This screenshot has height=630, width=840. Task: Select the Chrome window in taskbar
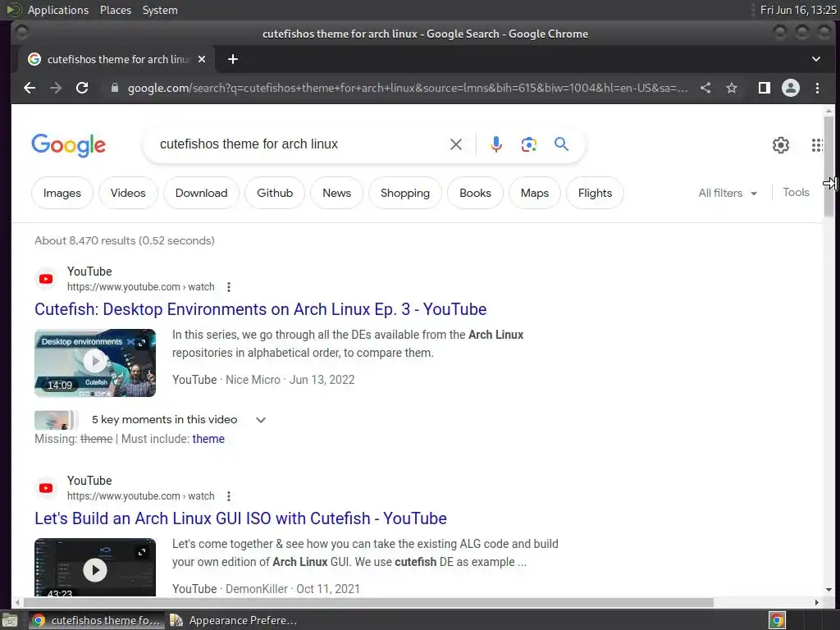[97, 620]
